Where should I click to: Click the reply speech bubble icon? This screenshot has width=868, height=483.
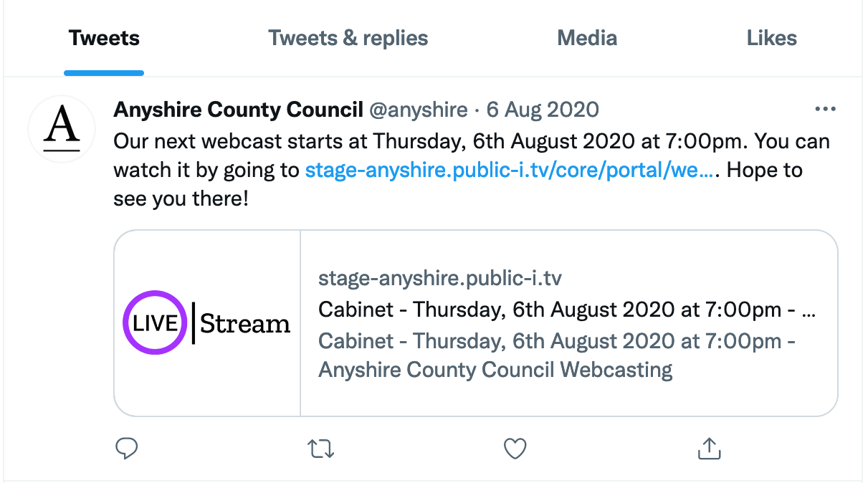(126, 449)
